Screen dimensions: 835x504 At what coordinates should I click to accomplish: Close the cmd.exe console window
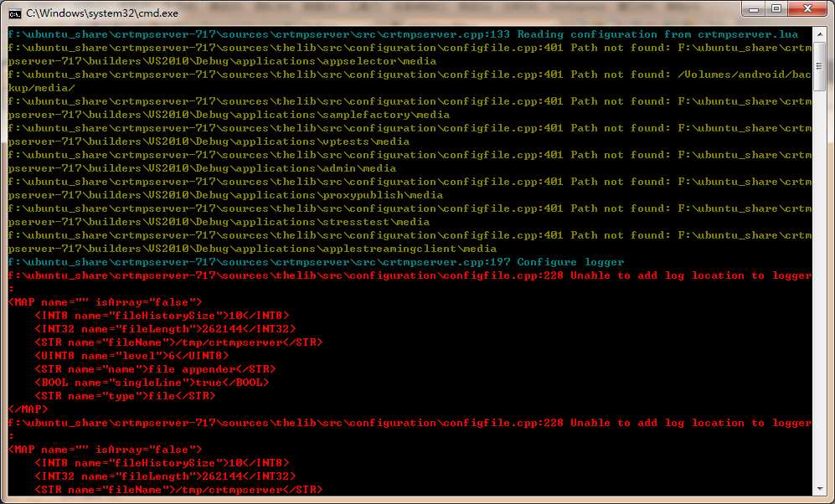pyautogui.click(x=807, y=9)
